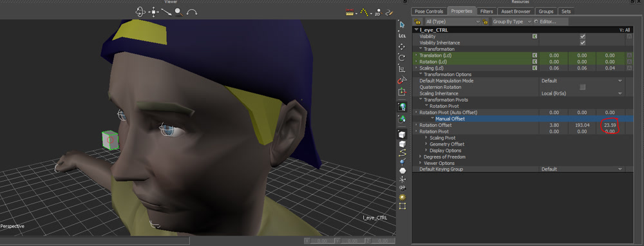This screenshot has width=644, height=246.
Task: Enable the Quaternion Rotation checkbox
Action: point(582,87)
